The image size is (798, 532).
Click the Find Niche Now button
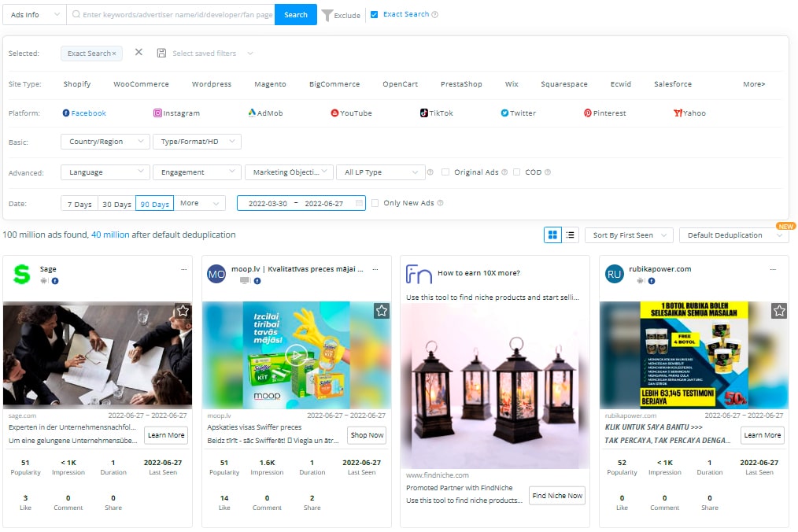(557, 495)
